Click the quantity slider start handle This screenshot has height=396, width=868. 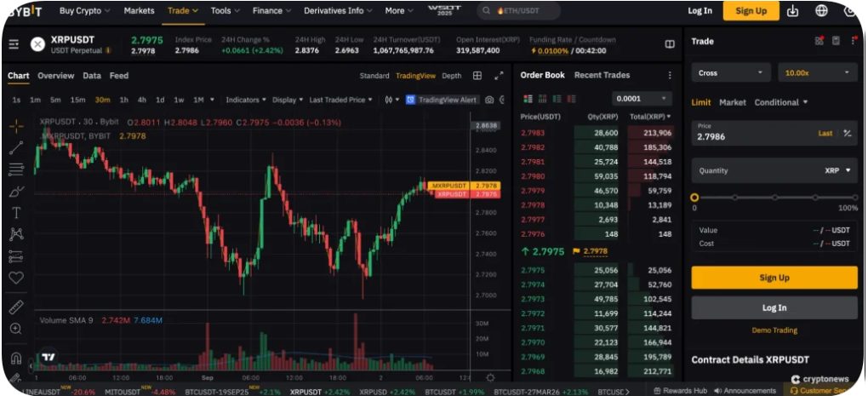click(694, 198)
